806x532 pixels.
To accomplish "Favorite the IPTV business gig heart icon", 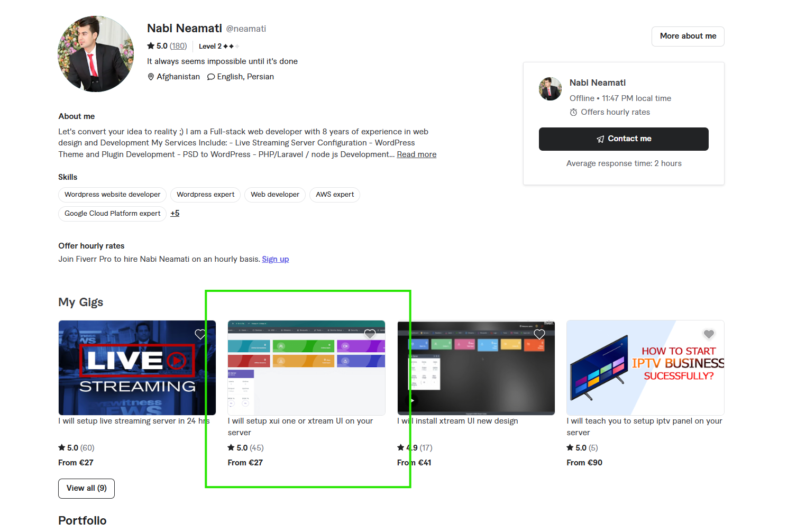I will coord(709,334).
